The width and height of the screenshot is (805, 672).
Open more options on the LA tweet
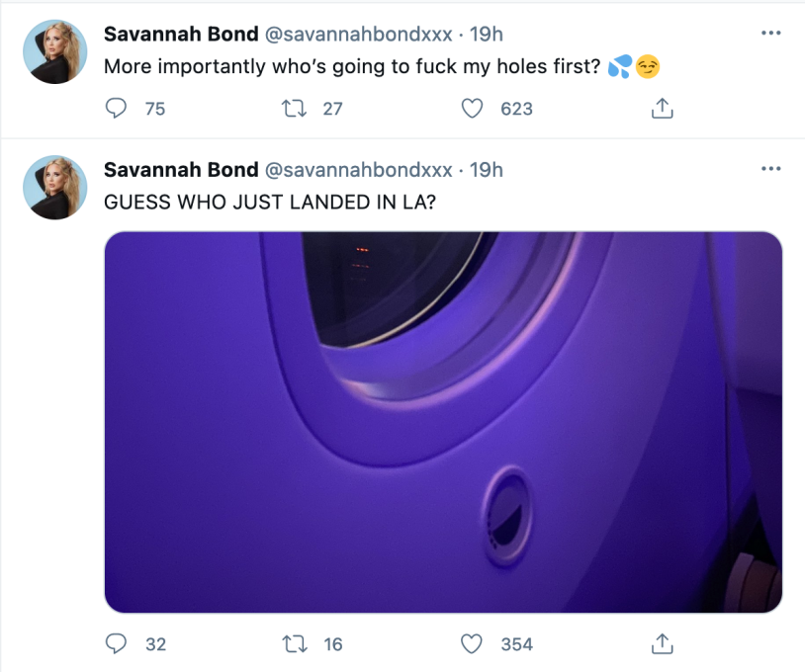pyautogui.click(x=771, y=169)
